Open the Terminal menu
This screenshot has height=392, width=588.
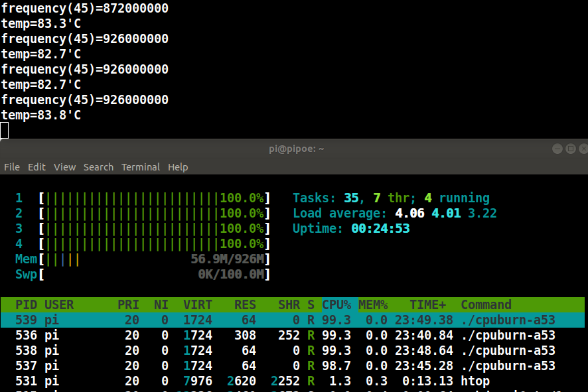point(141,167)
